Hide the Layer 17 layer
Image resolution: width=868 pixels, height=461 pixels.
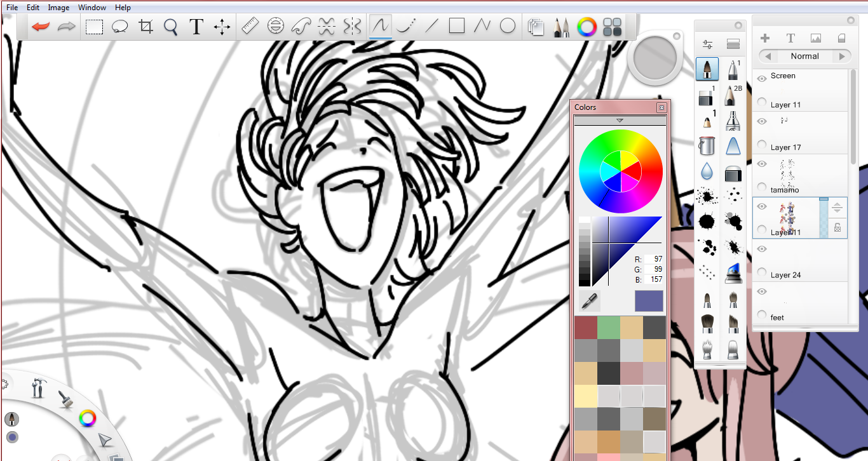click(762, 121)
